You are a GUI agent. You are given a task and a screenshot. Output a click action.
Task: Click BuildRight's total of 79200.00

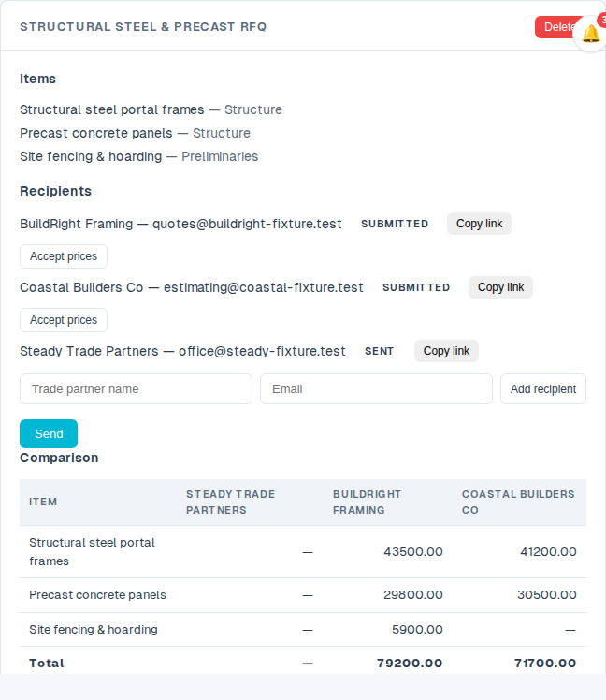pyautogui.click(x=410, y=664)
